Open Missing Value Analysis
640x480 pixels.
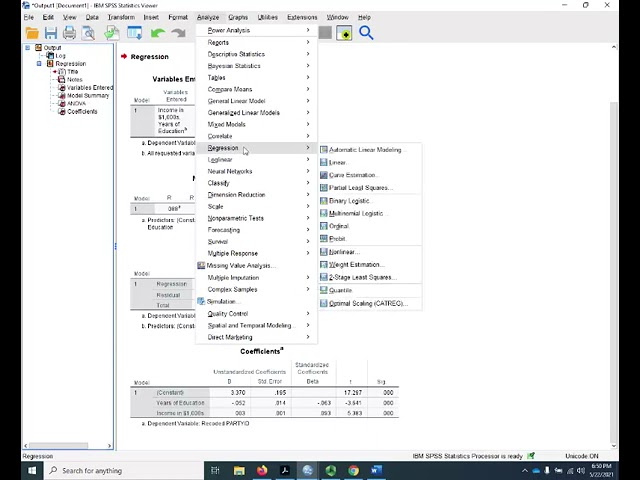[256, 266]
